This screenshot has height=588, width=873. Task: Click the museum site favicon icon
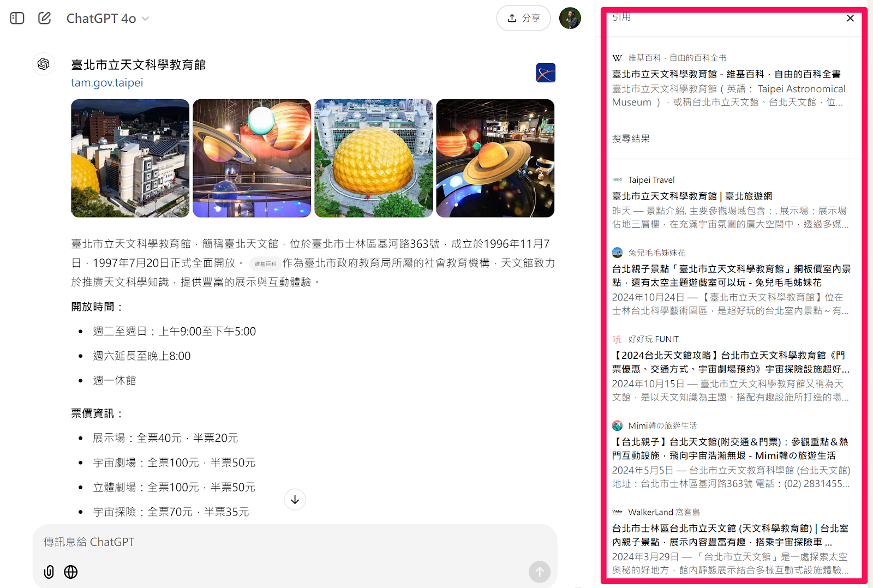546,73
